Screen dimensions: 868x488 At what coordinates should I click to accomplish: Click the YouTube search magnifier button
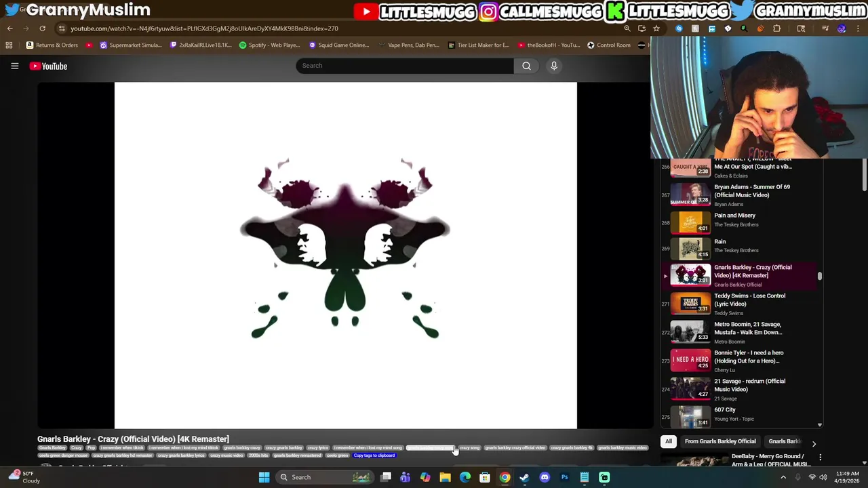[x=526, y=66]
